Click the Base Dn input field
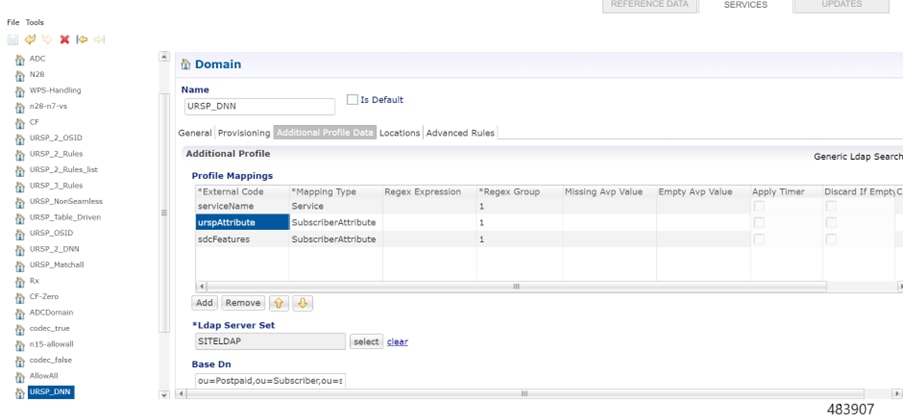913x420 pixels. (x=270, y=381)
